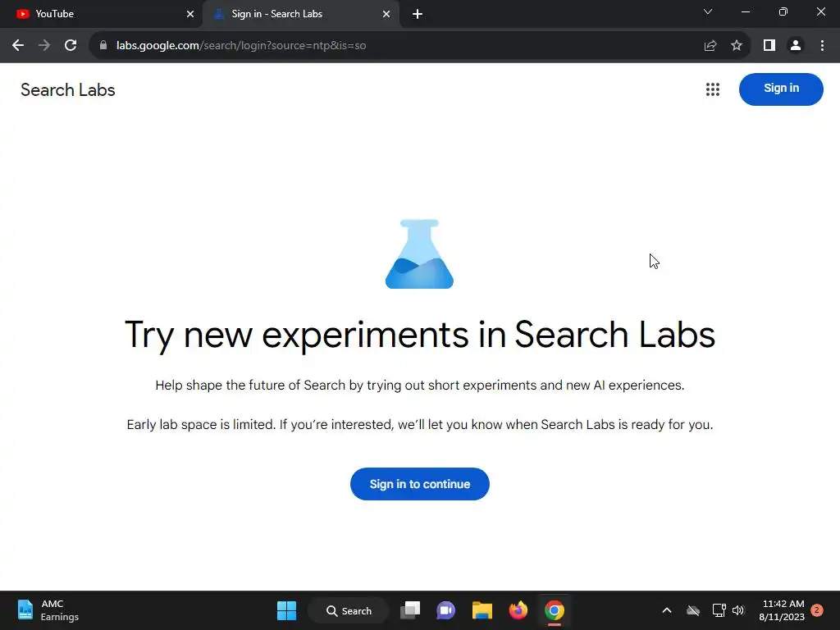Image resolution: width=840 pixels, height=630 pixels.
Task: Launch the Chat app from taskbar
Action: (445, 610)
